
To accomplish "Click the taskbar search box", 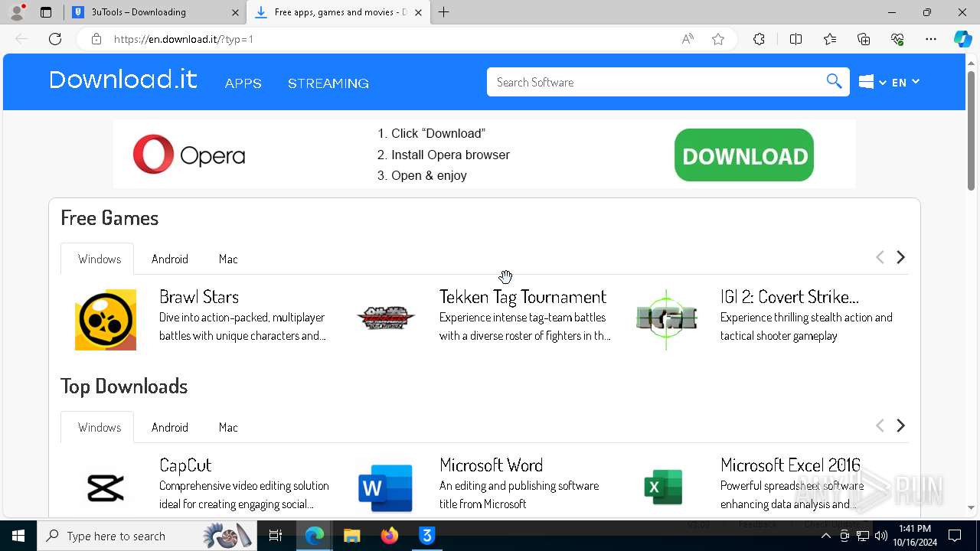I will click(148, 536).
